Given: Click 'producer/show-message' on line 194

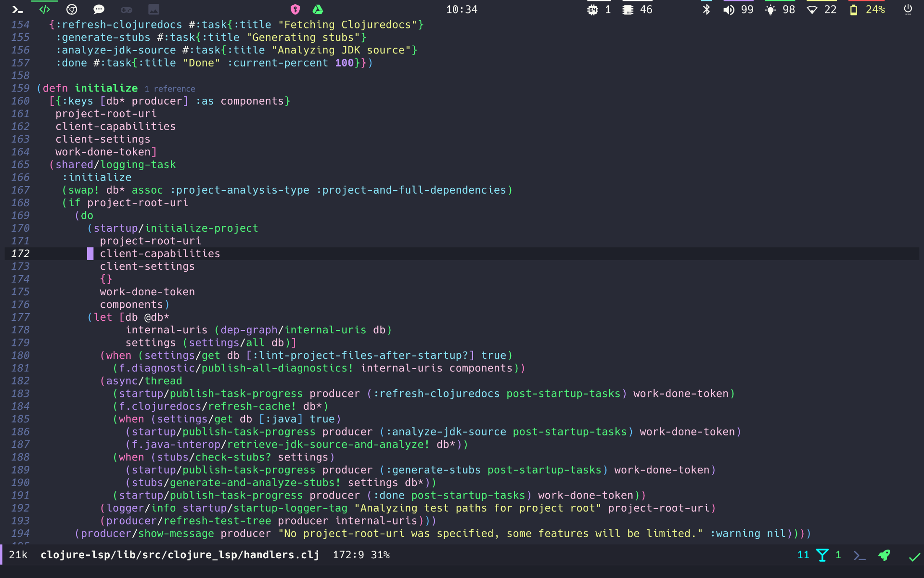Looking at the screenshot, I should [147, 534].
